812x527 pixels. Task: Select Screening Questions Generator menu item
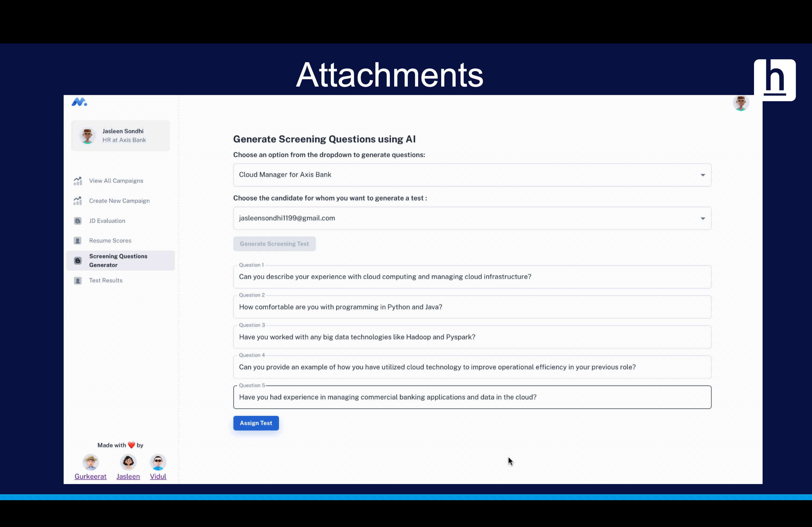point(121,261)
